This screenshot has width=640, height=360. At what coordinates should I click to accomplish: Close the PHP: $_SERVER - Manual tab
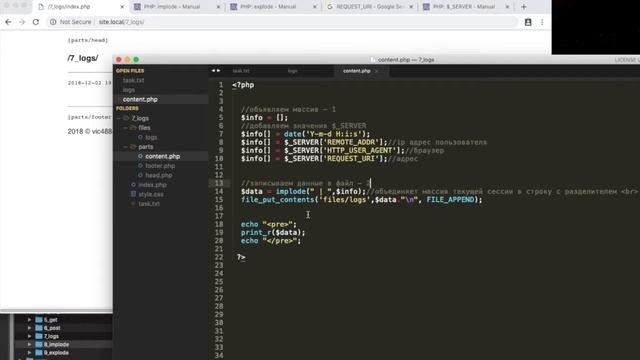507,7
